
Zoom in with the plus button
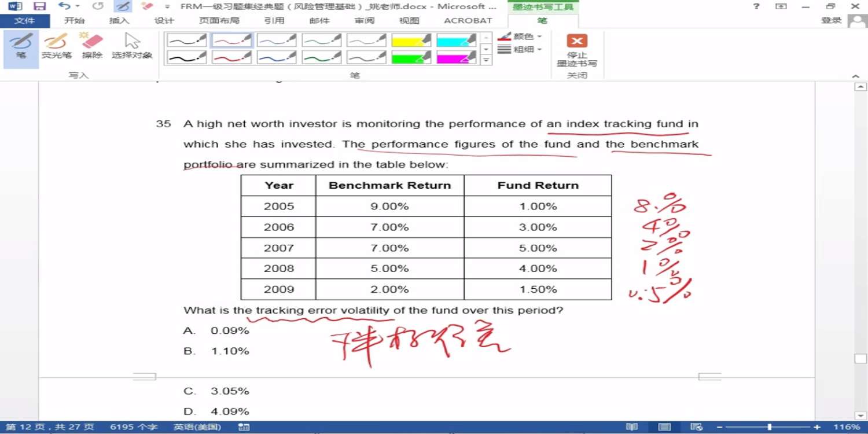pyautogui.click(x=817, y=427)
